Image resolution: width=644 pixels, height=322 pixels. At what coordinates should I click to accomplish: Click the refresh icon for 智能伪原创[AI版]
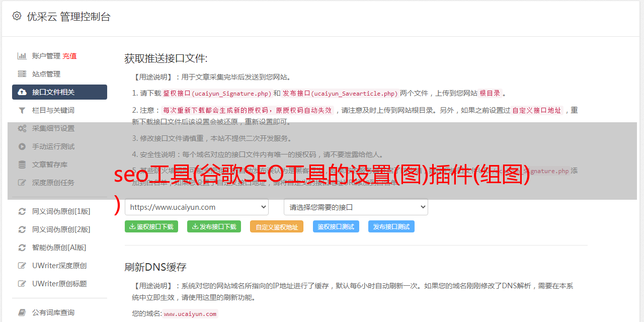tap(22, 248)
